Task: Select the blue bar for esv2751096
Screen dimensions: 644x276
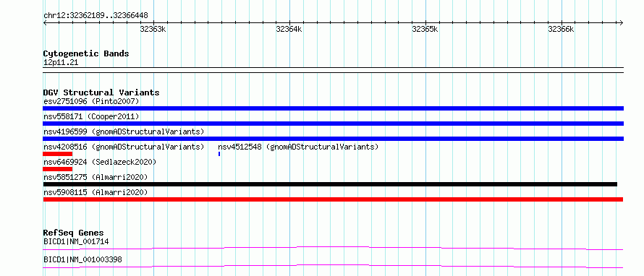Action: click(333, 108)
